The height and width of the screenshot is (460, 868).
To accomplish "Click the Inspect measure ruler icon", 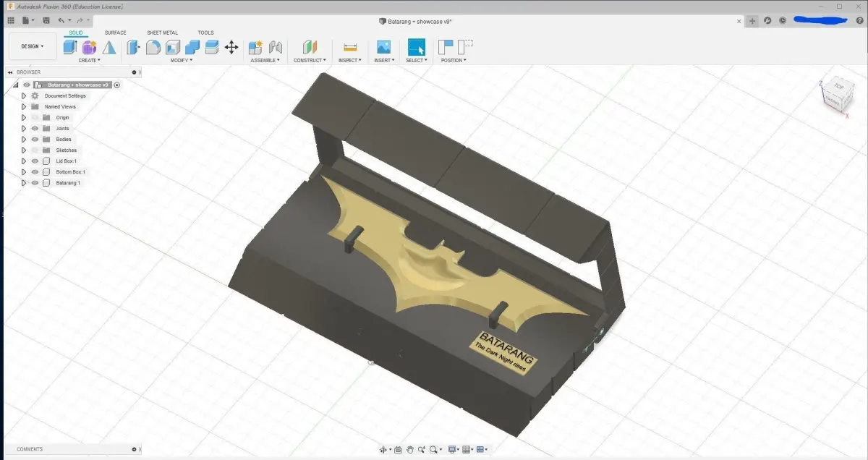I will coord(351,47).
